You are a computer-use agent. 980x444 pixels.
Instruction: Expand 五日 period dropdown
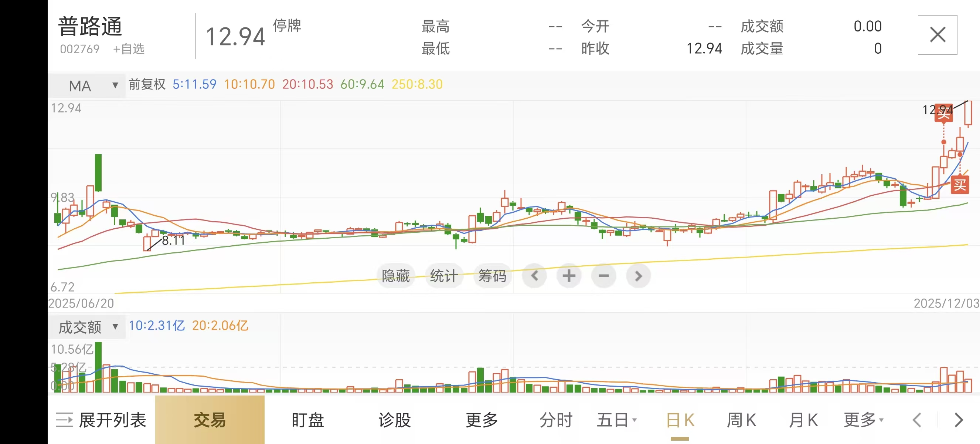[x=616, y=420]
